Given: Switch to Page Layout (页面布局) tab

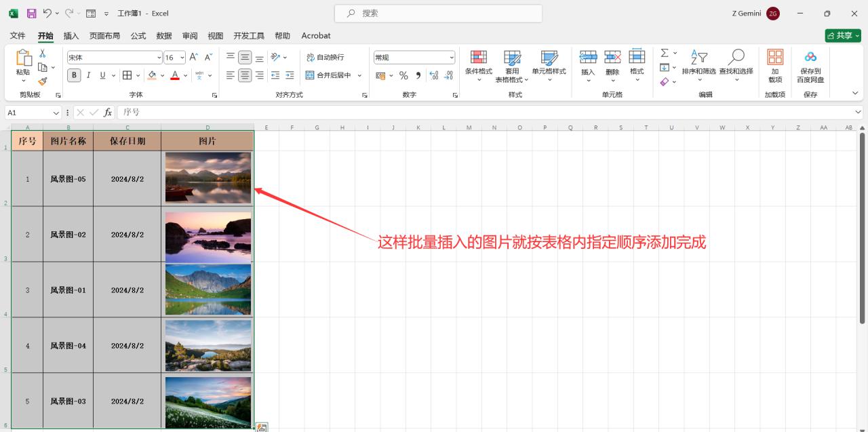Looking at the screenshot, I should point(104,35).
